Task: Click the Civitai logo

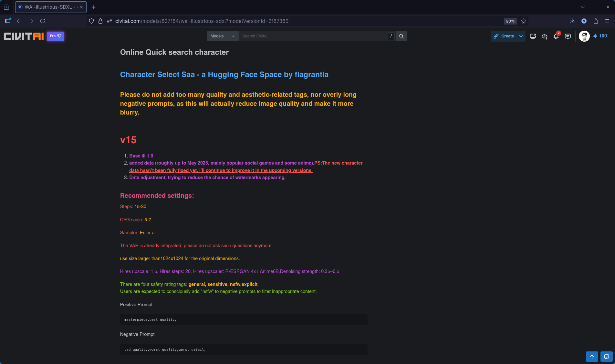Action: pyautogui.click(x=24, y=36)
